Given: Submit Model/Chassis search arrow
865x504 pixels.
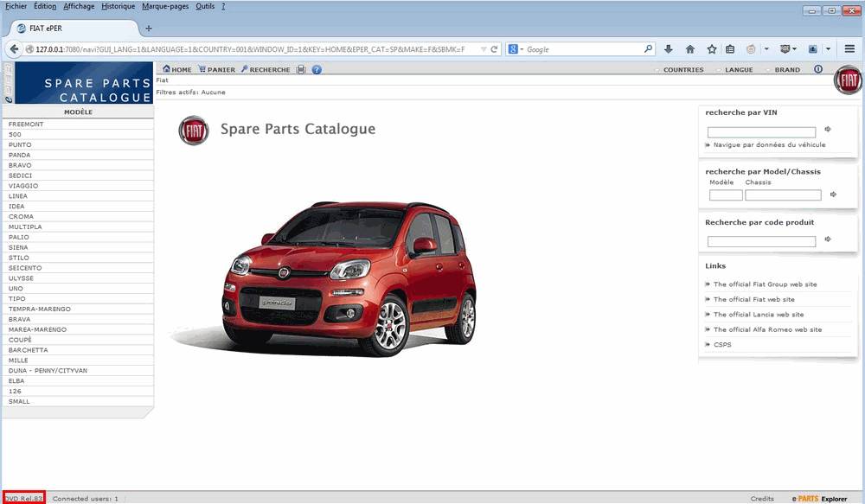Looking at the screenshot, I should click(x=833, y=195).
